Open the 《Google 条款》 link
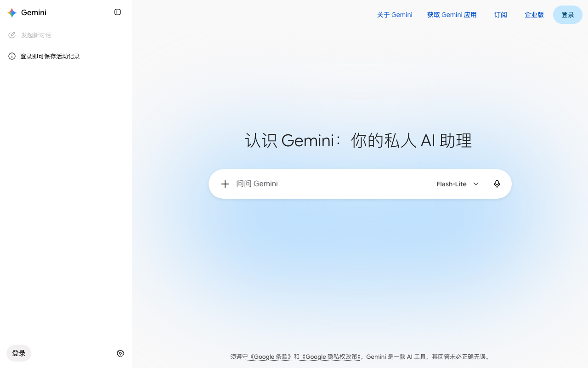Image resolution: width=588 pixels, height=368 pixels. (270, 356)
